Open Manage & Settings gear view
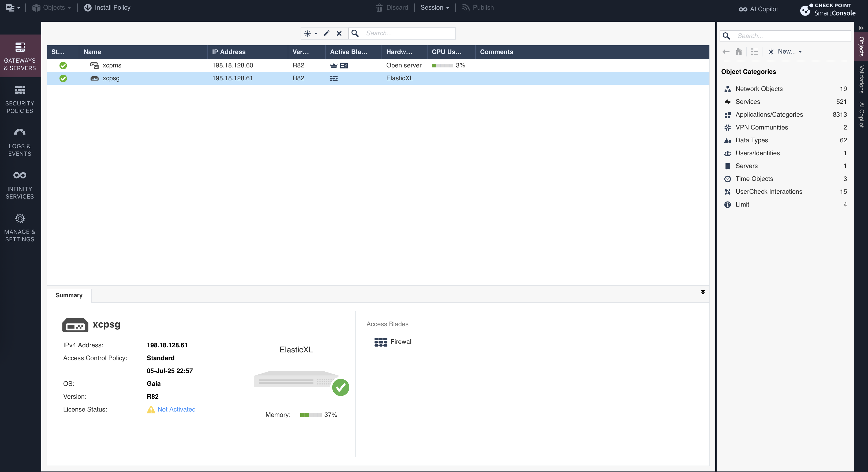This screenshot has width=868, height=472. (20, 228)
